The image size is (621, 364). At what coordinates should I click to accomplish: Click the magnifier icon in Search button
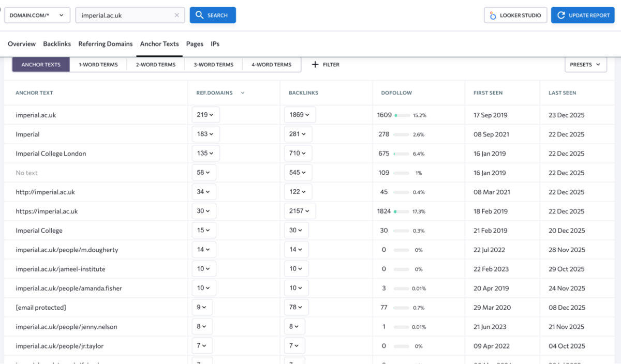[199, 16]
